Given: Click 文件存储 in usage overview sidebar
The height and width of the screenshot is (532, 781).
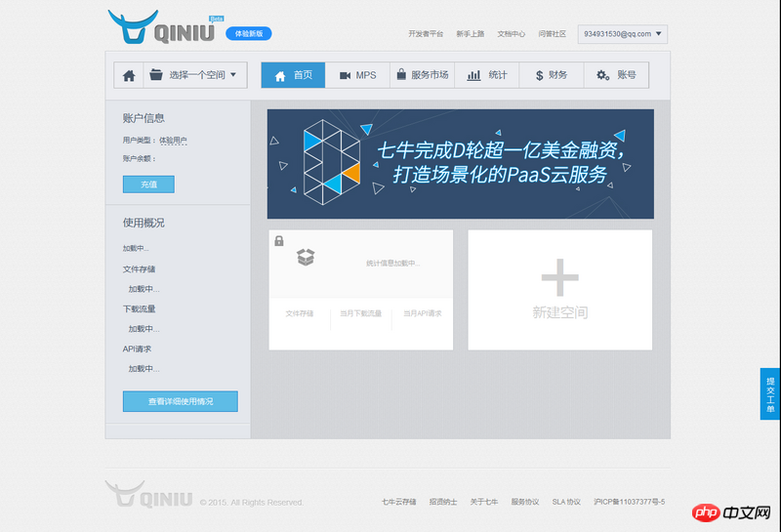Looking at the screenshot, I should click(x=139, y=269).
